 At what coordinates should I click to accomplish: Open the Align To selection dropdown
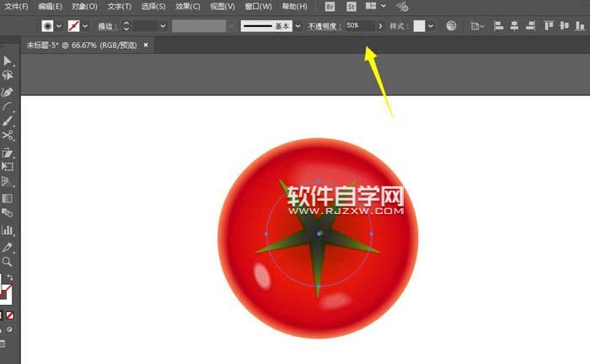pyautogui.click(x=477, y=26)
